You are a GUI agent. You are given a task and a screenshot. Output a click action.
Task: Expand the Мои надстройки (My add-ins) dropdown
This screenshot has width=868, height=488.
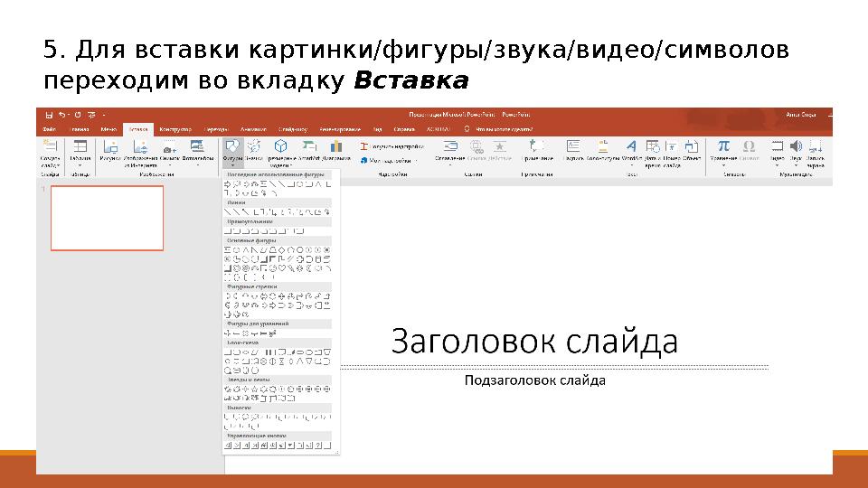(x=416, y=161)
